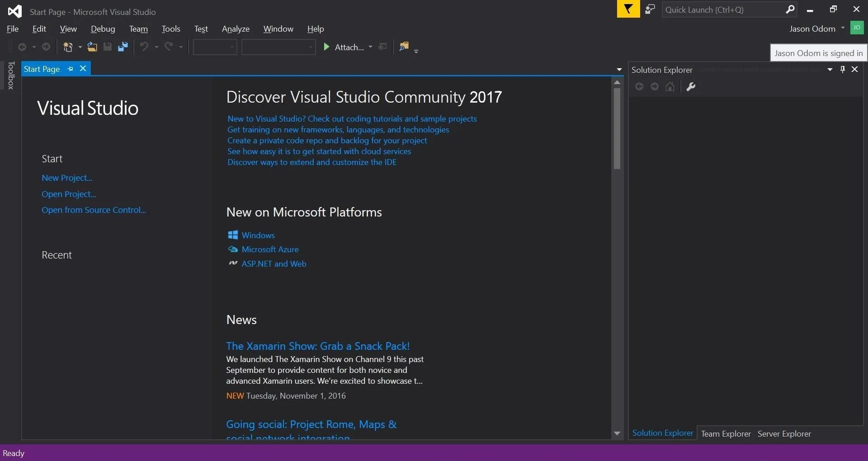The image size is (868, 461).
Task: Click the Start Page scrollbar thumb
Action: [x=617, y=128]
